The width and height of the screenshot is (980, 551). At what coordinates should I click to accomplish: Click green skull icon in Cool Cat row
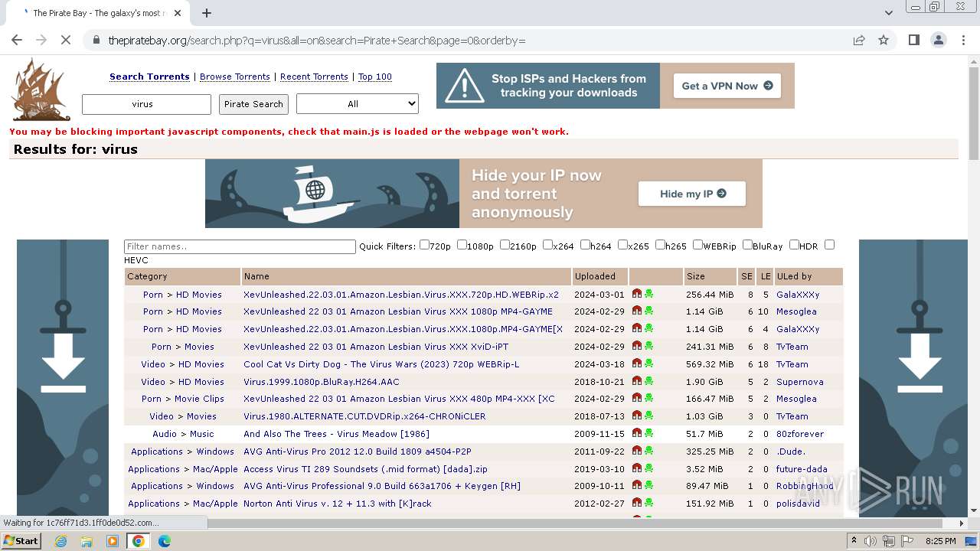coord(649,364)
